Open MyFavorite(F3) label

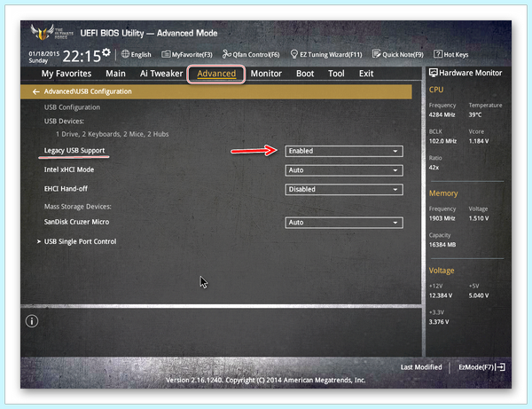click(x=192, y=55)
